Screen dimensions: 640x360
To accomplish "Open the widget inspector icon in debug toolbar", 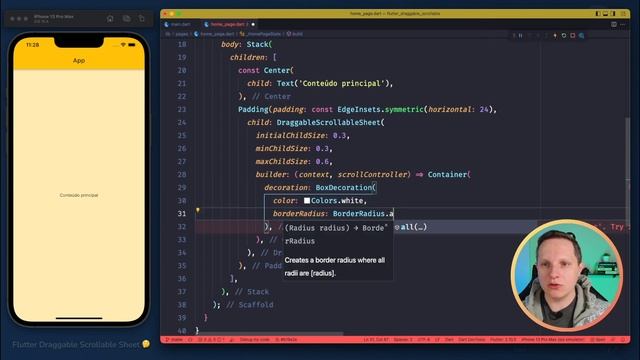I will [x=581, y=36].
